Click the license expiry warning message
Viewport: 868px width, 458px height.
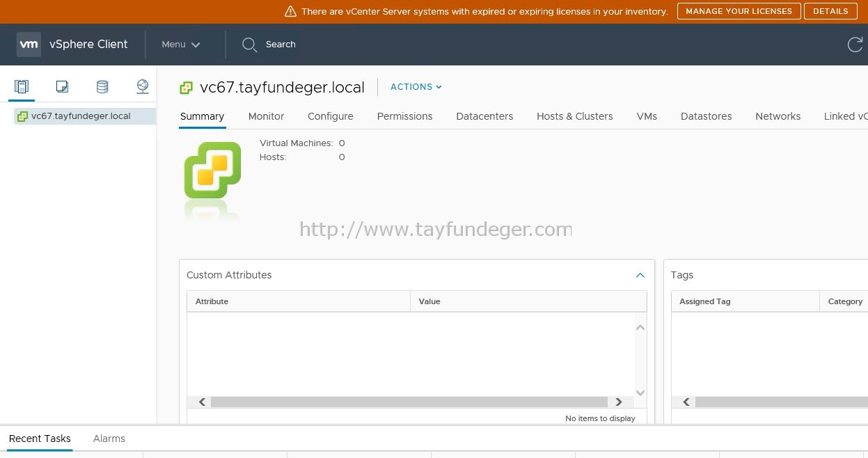(x=484, y=12)
